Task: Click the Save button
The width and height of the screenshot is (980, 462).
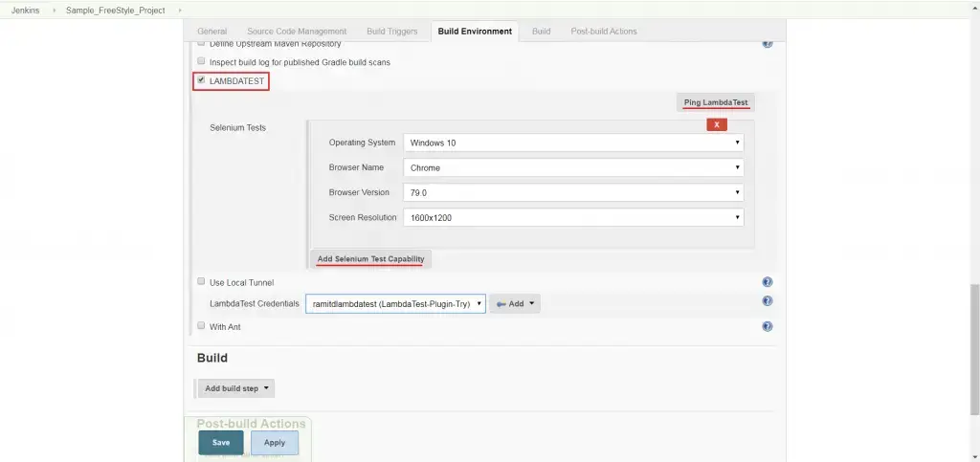Action: [221, 443]
